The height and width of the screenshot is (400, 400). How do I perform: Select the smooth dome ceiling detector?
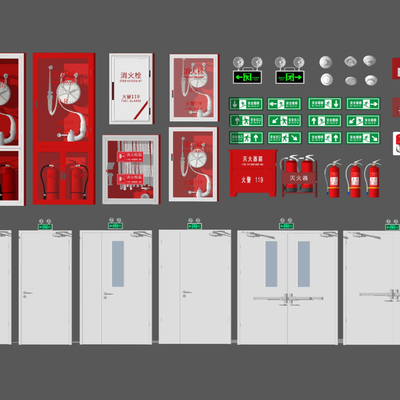click(x=325, y=62)
